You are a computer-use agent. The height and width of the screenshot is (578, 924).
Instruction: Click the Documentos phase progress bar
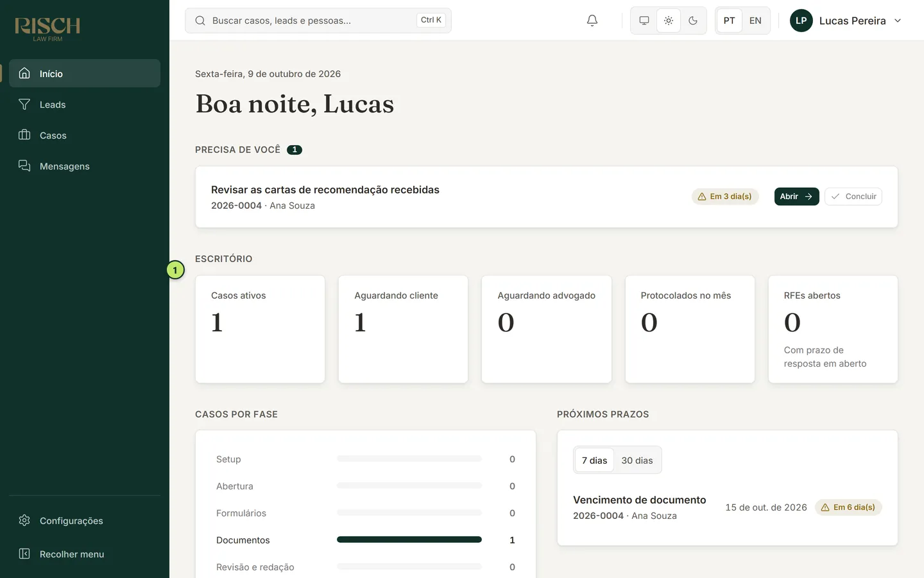[409, 539]
